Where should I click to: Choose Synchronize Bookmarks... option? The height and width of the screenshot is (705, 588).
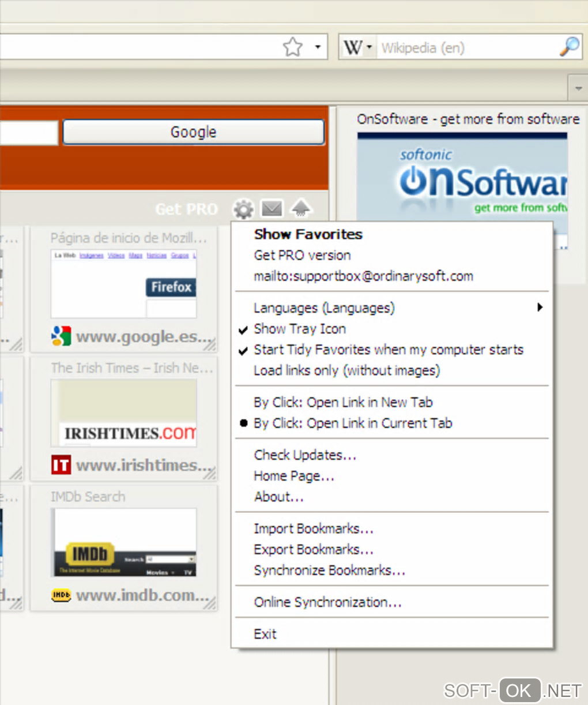(x=392, y=570)
